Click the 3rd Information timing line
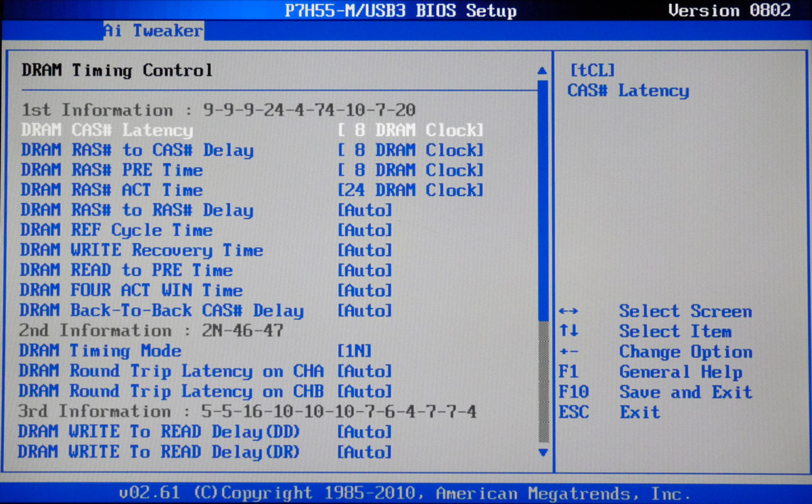 tap(248, 411)
